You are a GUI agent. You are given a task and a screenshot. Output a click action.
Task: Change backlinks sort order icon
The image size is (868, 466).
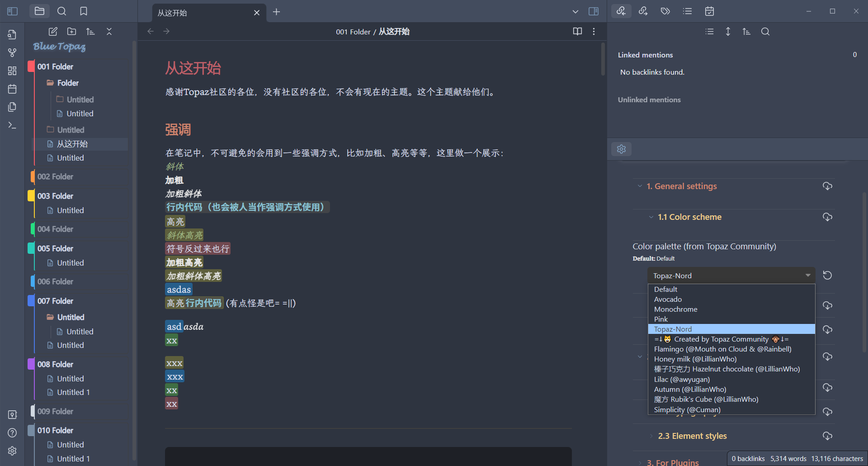[746, 32]
